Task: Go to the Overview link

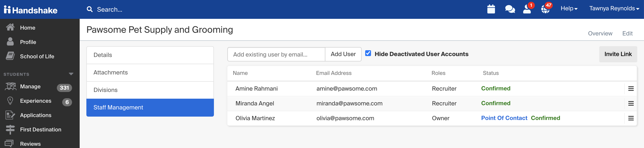Action: pos(600,34)
